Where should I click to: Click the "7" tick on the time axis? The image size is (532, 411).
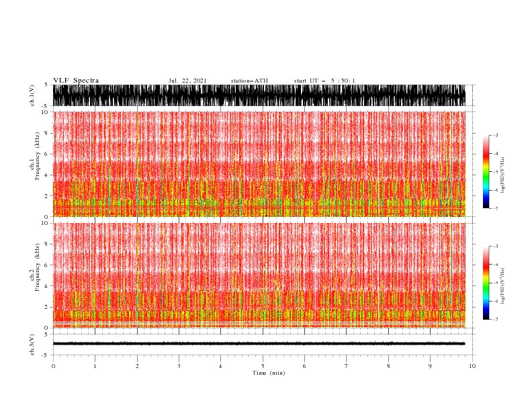click(x=347, y=366)
